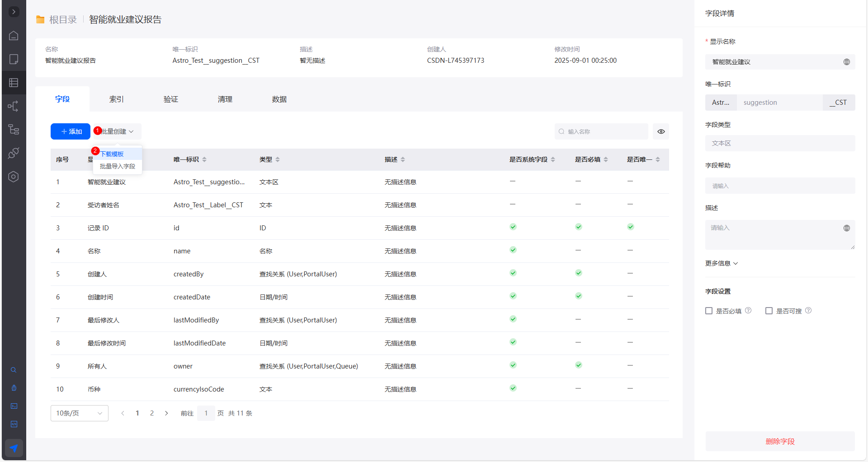
Task: Click the 输入名称 search field
Action: pos(601,131)
